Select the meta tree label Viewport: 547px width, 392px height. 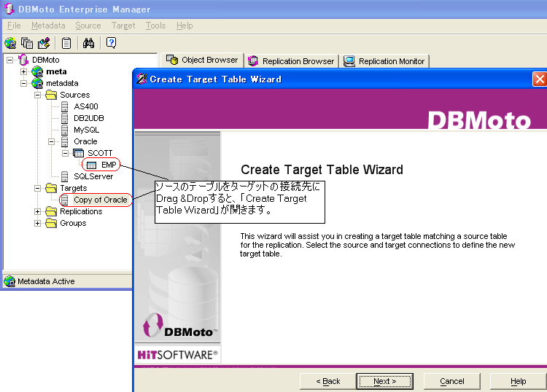click(x=56, y=71)
